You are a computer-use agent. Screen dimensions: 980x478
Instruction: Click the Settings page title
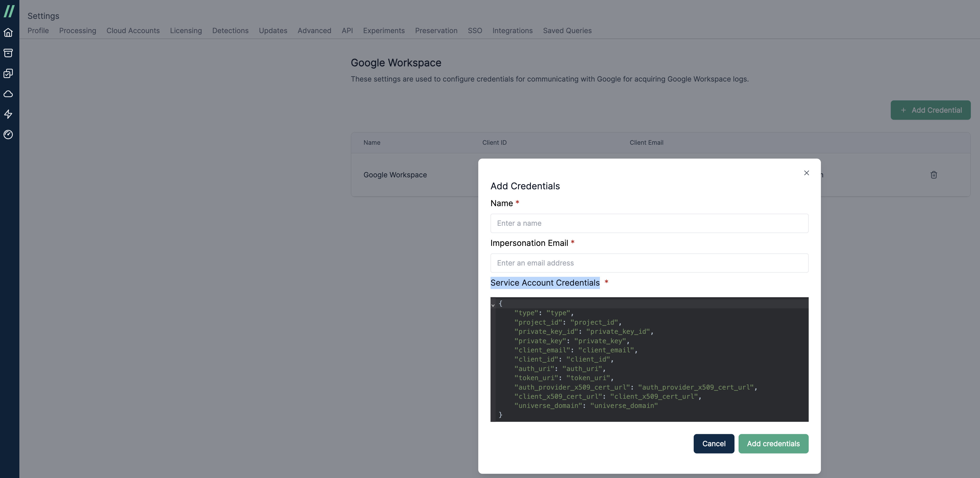click(43, 16)
